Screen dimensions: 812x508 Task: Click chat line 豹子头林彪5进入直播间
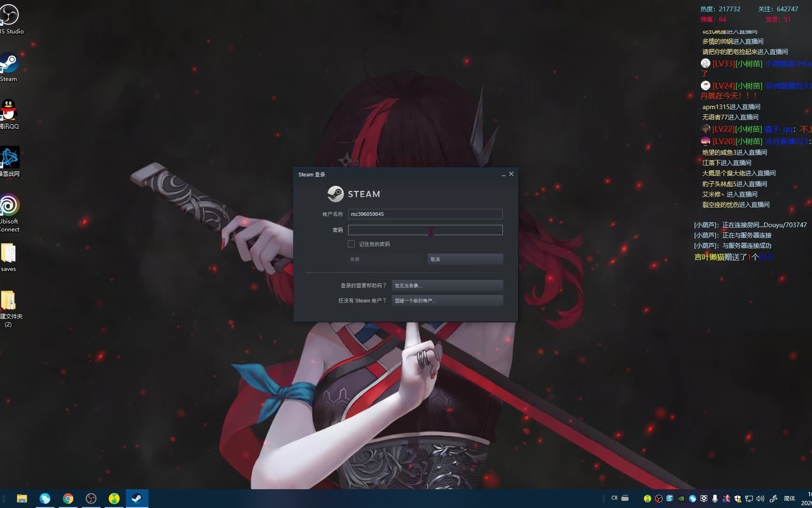point(734,184)
